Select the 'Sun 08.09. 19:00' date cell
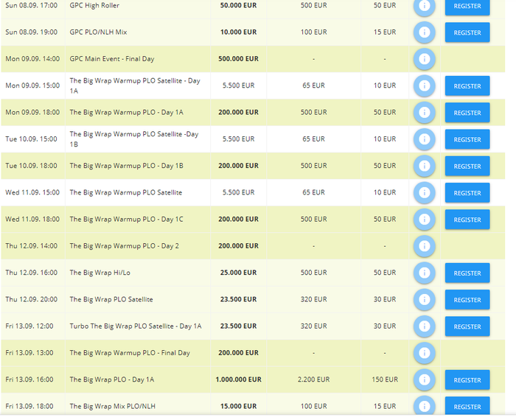Screen dimensions: 516x420 click(x=32, y=32)
